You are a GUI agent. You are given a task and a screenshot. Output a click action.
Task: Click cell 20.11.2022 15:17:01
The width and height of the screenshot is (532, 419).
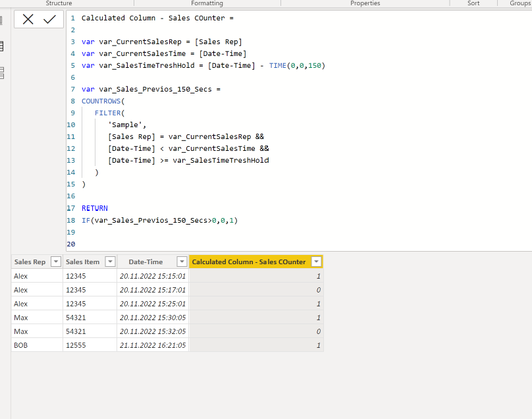(153, 290)
